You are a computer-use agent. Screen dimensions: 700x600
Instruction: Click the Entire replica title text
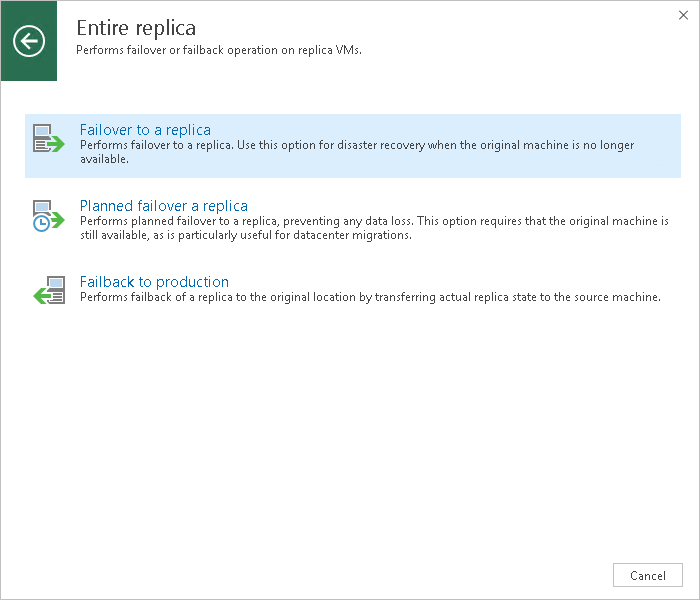(136, 28)
